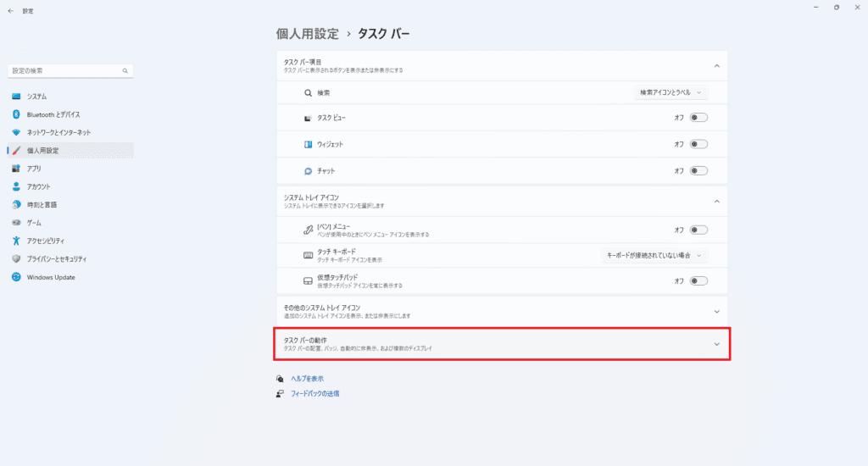Open アカウント settings from sidebar
The width and height of the screenshot is (868, 466).
[x=38, y=186]
